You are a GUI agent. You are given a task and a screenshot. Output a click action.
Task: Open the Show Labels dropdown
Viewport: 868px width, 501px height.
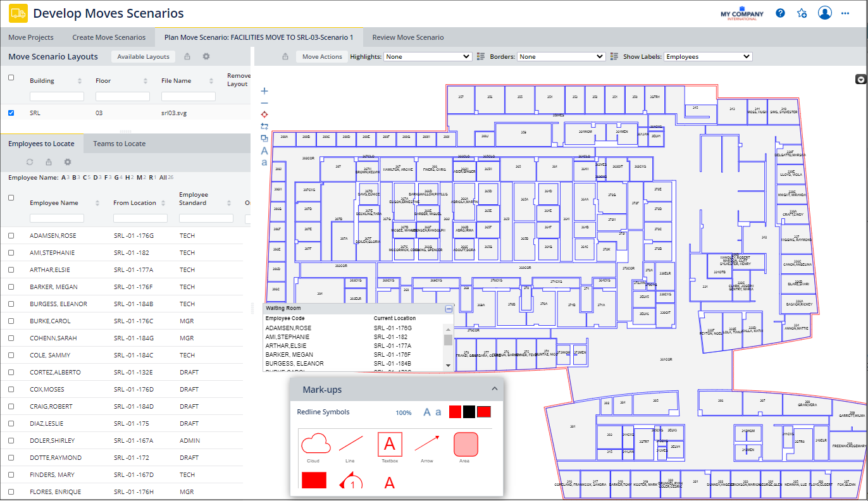pos(707,56)
